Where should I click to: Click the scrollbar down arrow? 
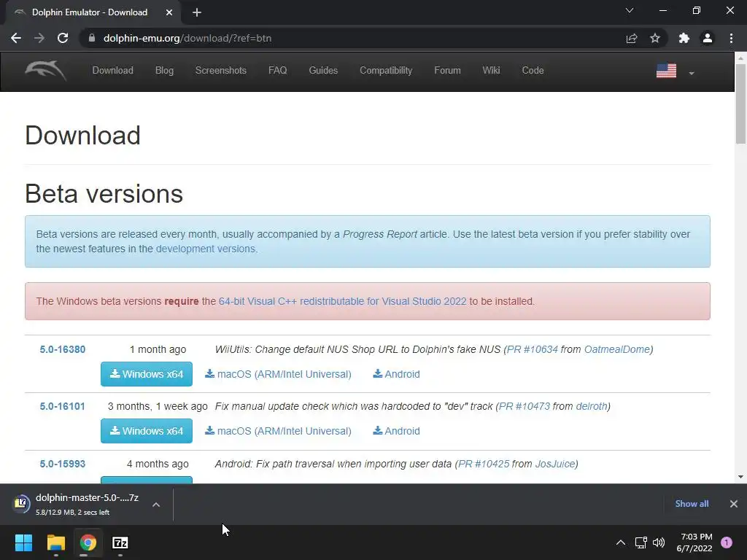740,477
